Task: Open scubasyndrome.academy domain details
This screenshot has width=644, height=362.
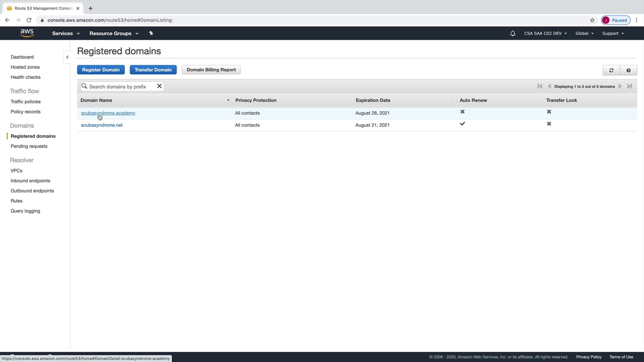Action: [108, 113]
